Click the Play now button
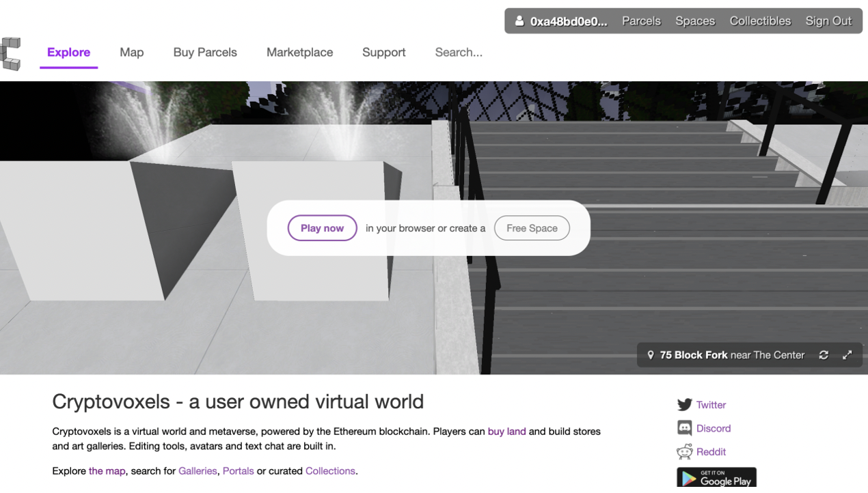 (x=322, y=228)
